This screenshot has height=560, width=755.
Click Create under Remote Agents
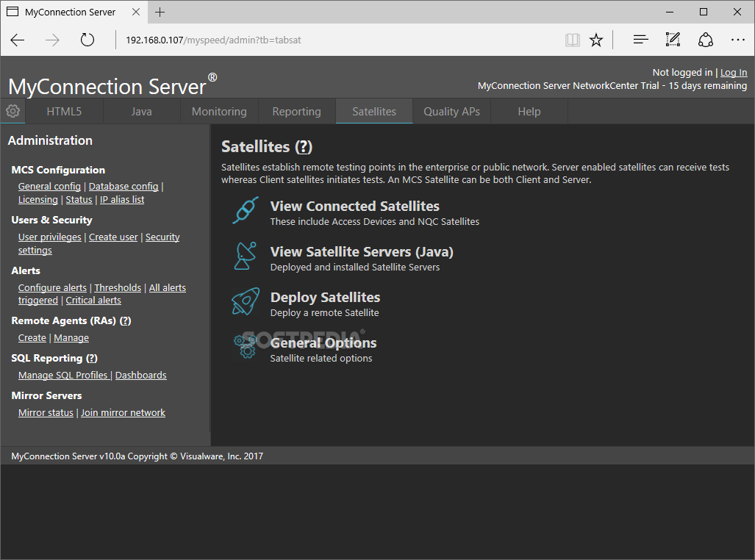pos(32,337)
